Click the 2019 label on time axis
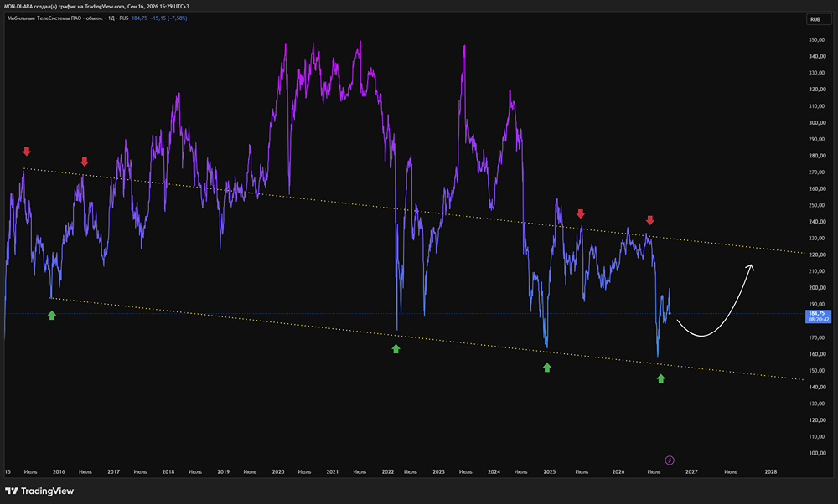838x504 pixels. pyautogui.click(x=224, y=472)
